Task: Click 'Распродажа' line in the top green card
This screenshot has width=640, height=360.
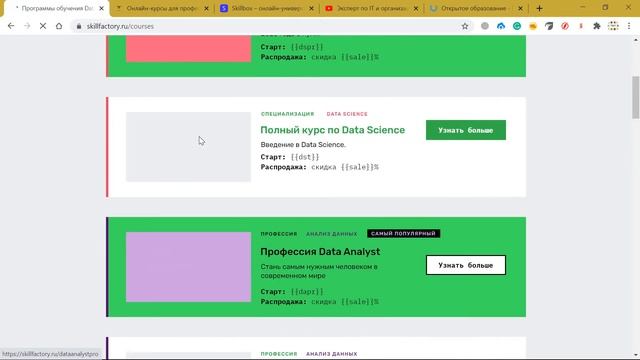Action: [x=320, y=57]
